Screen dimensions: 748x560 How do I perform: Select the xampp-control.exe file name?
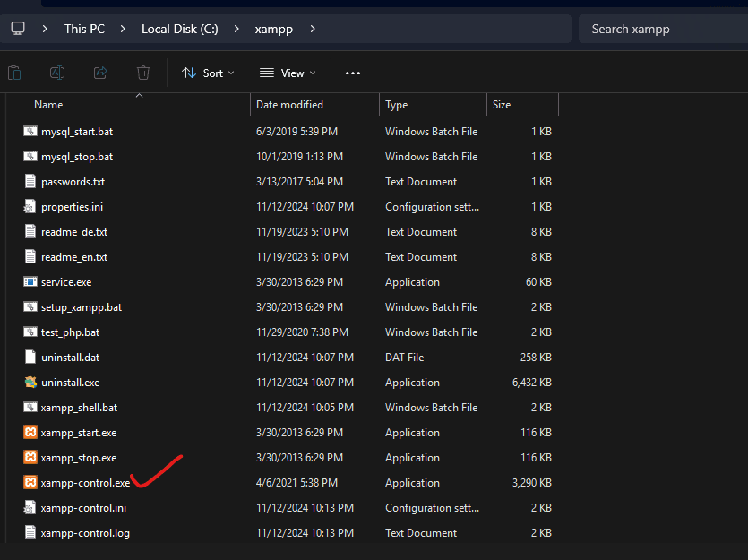tap(85, 483)
